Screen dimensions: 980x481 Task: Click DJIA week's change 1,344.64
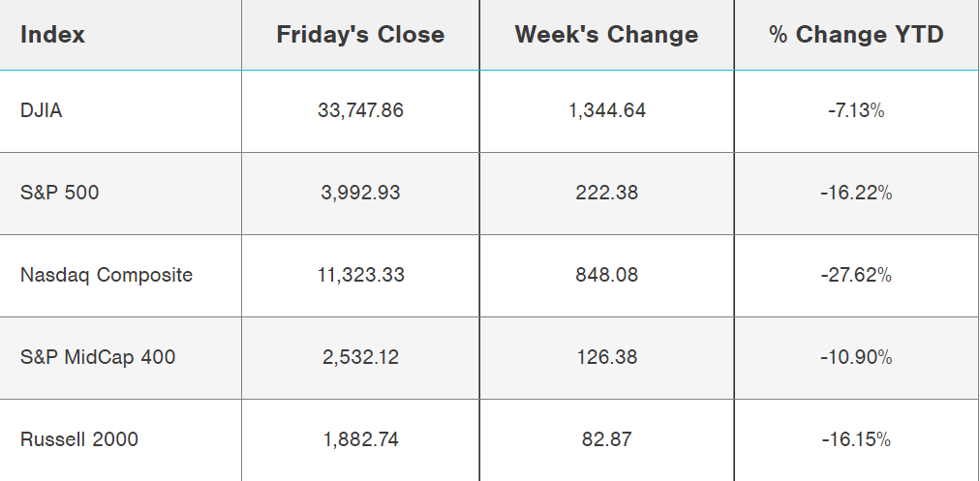[x=607, y=110]
